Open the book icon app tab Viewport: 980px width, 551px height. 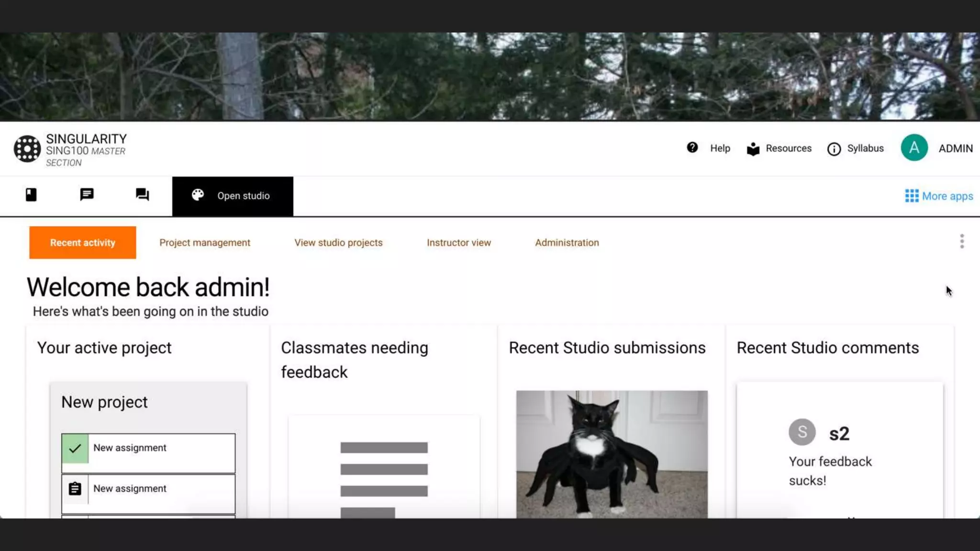[31, 195]
